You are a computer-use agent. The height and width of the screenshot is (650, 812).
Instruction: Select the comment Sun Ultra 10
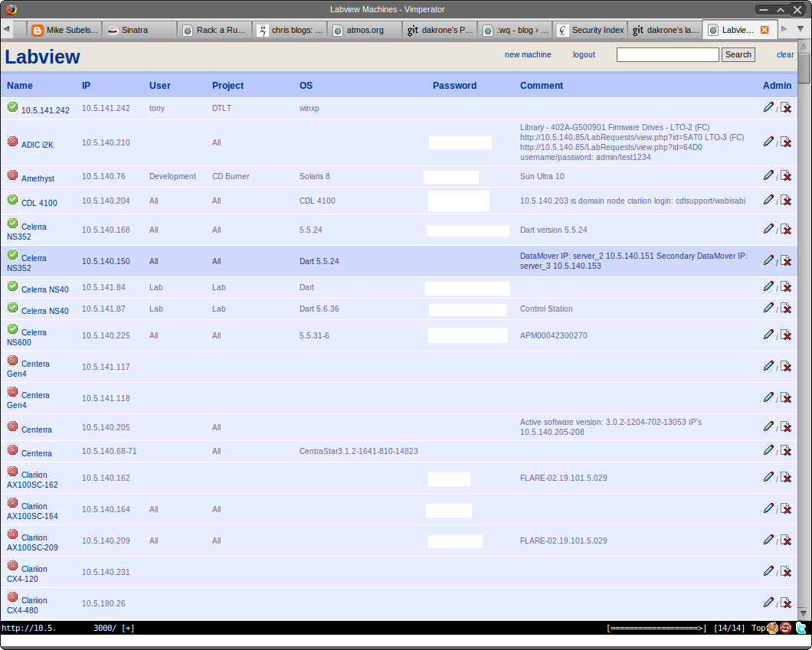[x=542, y=176]
